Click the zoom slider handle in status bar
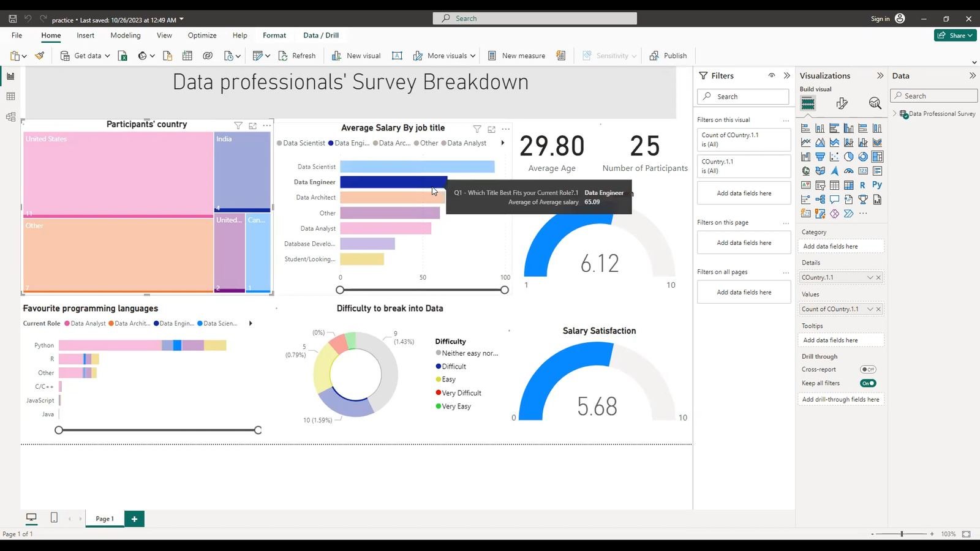The image size is (980, 551). [x=902, y=534]
